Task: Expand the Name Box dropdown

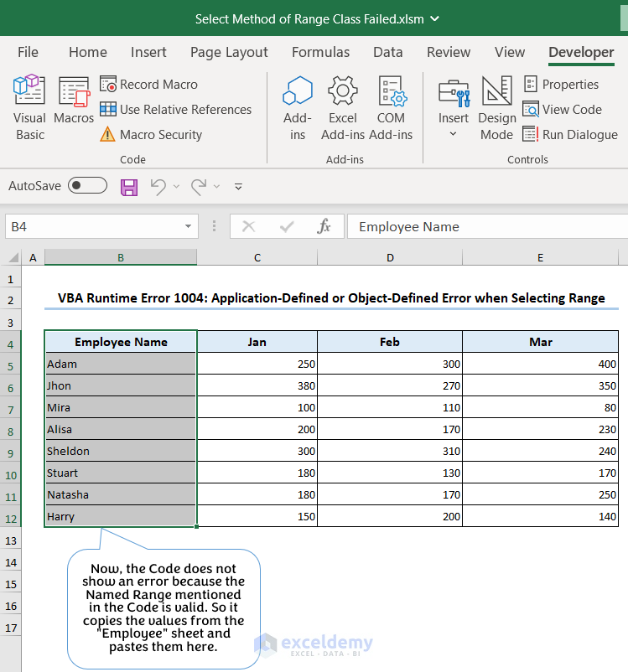Action: point(189,227)
